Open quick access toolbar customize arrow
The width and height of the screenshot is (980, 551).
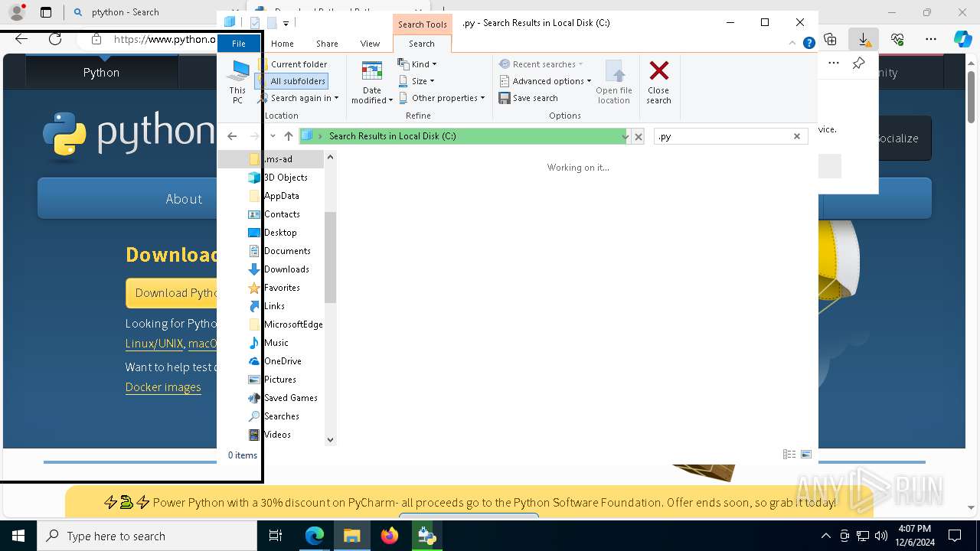click(x=286, y=24)
